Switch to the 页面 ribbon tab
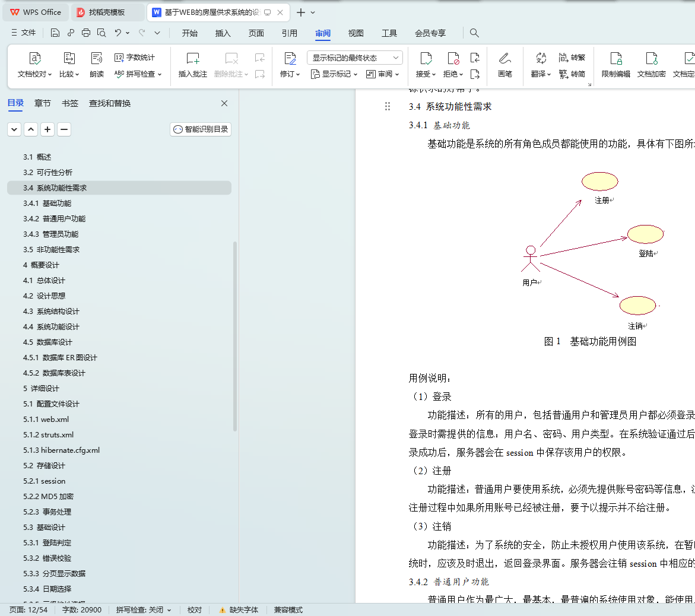Viewport: 695px width, 616px height. [256, 33]
